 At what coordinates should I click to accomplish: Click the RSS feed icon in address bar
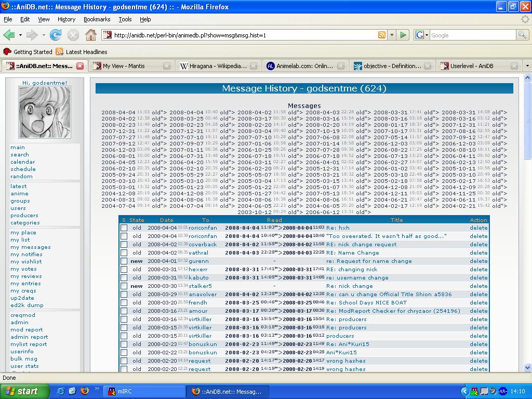point(382,35)
